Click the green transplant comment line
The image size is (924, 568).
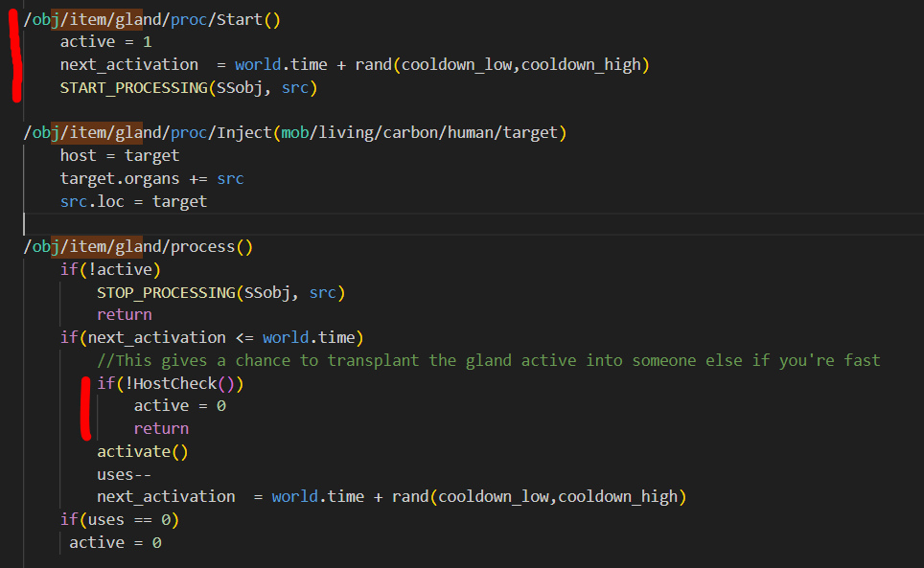point(489,360)
